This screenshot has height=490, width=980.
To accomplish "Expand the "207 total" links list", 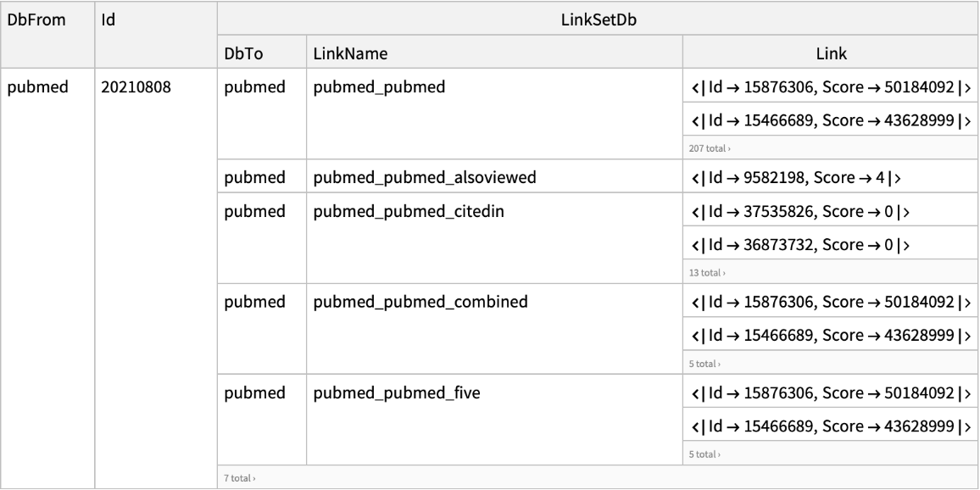I will [x=708, y=148].
